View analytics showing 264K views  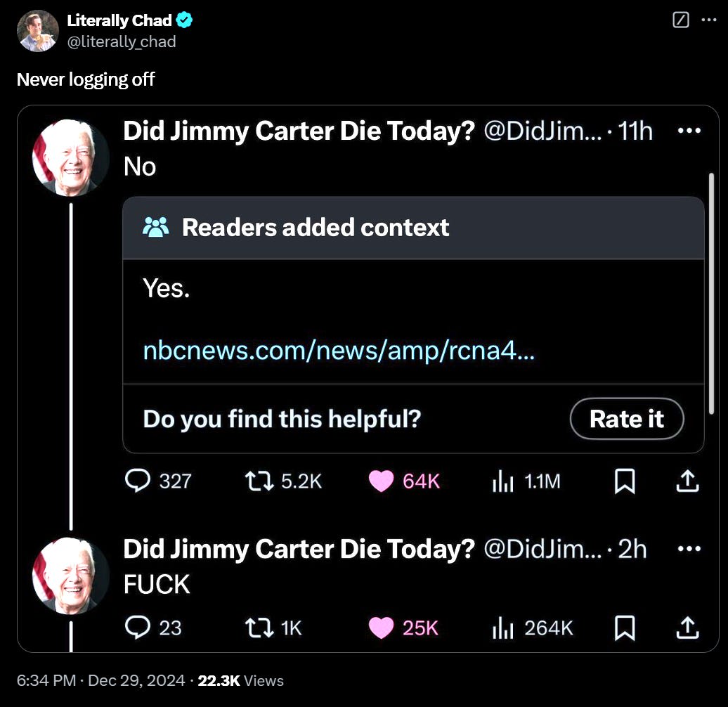[502, 627]
